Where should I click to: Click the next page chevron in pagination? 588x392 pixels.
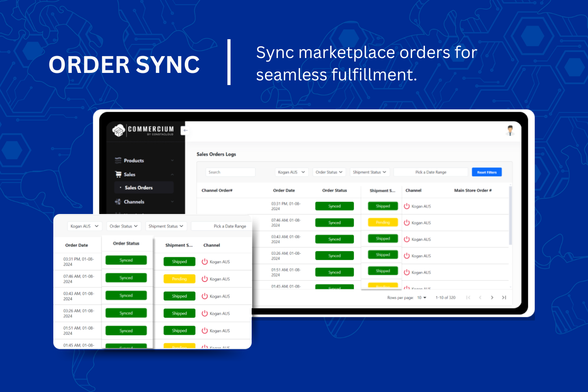point(492,298)
